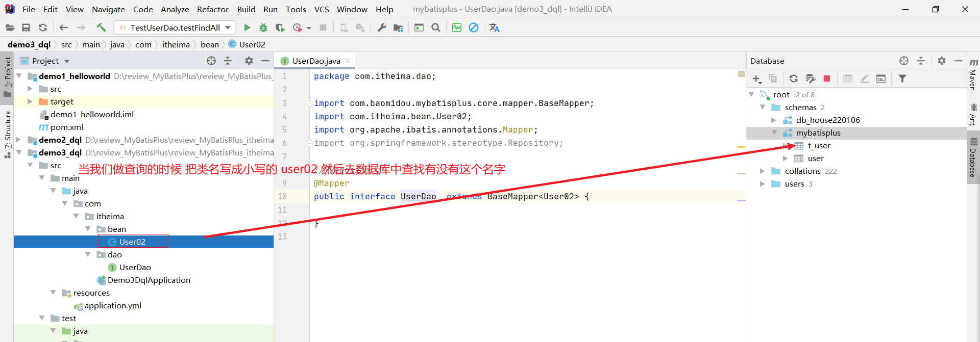Image resolution: width=980 pixels, height=342 pixels.
Task: Click the demo3_dql breadcrumb
Action: pyautogui.click(x=29, y=44)
